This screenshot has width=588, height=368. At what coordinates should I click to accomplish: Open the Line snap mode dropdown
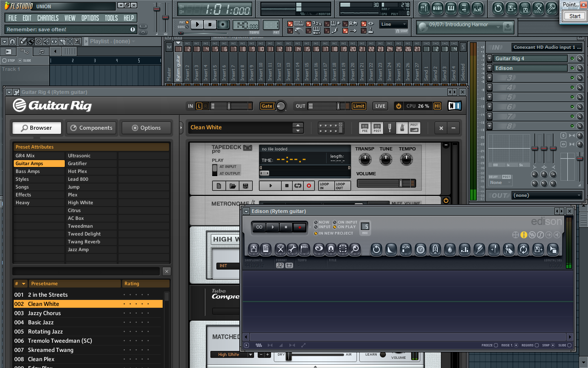coord(394,24)
